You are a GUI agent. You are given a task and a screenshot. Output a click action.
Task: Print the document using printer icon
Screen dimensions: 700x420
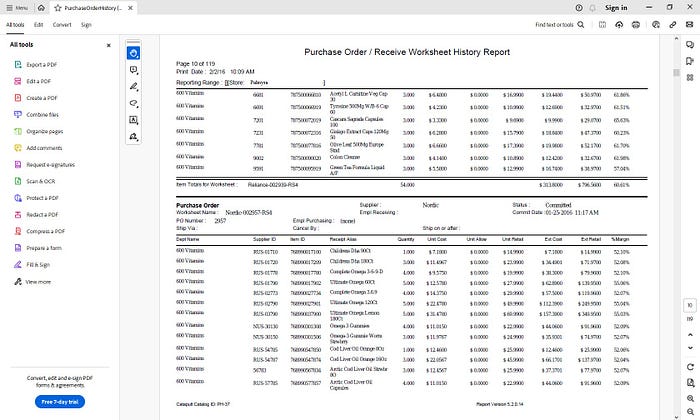(x=636, y=25)
